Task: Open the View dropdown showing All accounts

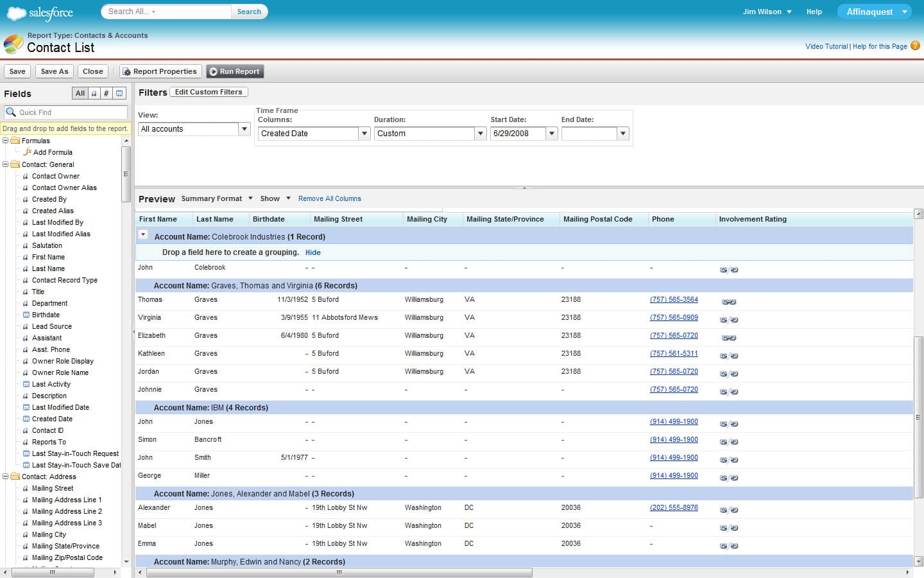Action: (244, 129)
